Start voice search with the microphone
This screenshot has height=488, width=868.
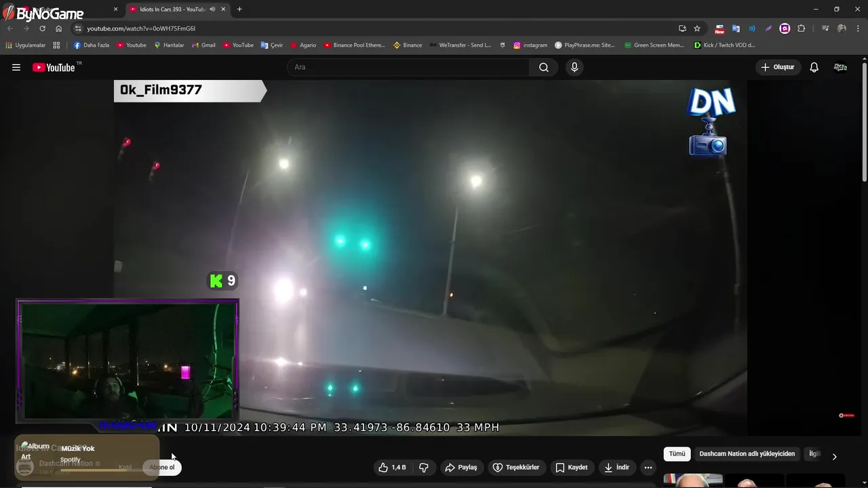tap(574, 67)
